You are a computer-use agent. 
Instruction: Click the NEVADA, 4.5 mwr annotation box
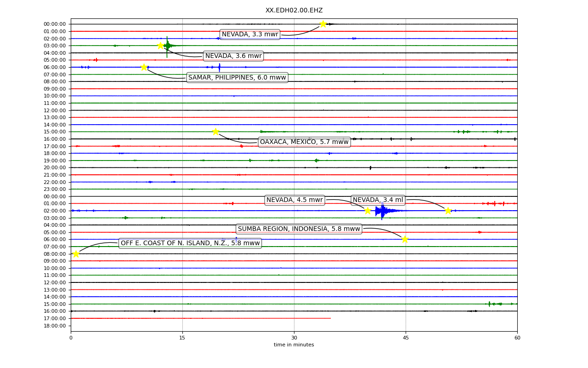[294, 200]
